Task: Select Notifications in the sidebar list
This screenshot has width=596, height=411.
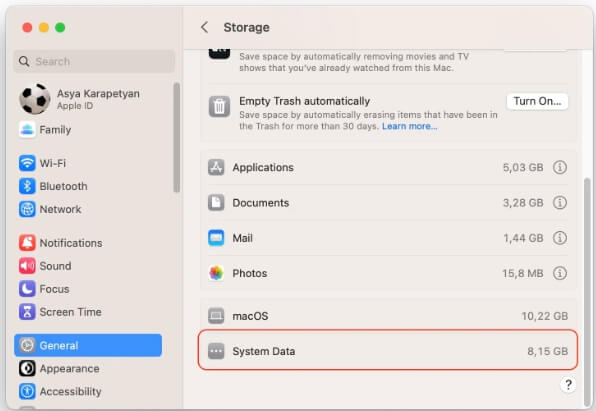Action: 71,243
